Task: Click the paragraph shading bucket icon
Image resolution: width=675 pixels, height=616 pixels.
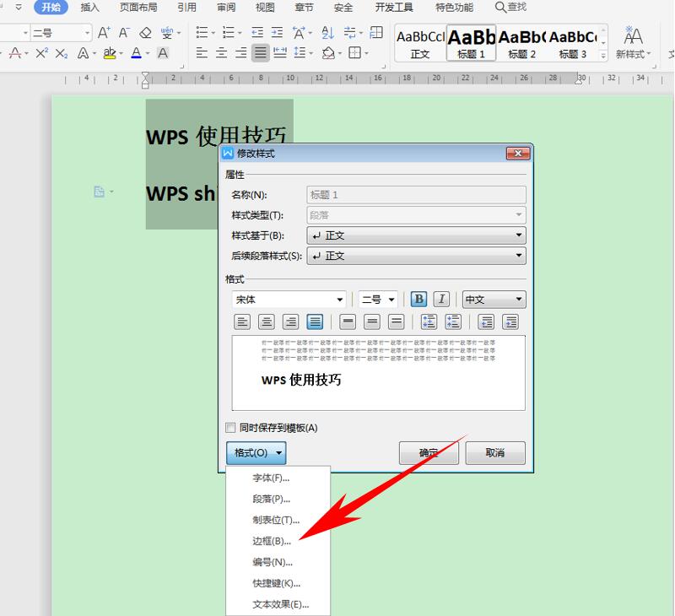Action: (328, 53)
